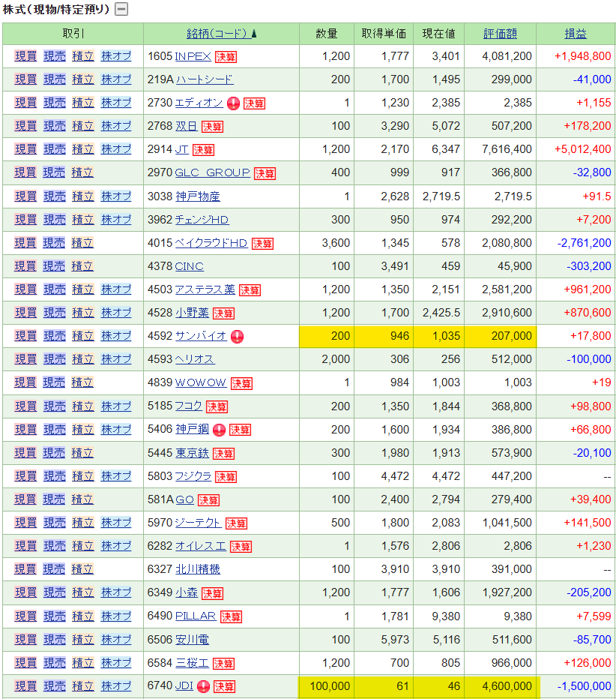This screenshot has height=699, width=616.
Task: Click 株オプ in the 双日 row
Action: click(x=116, y=126)
